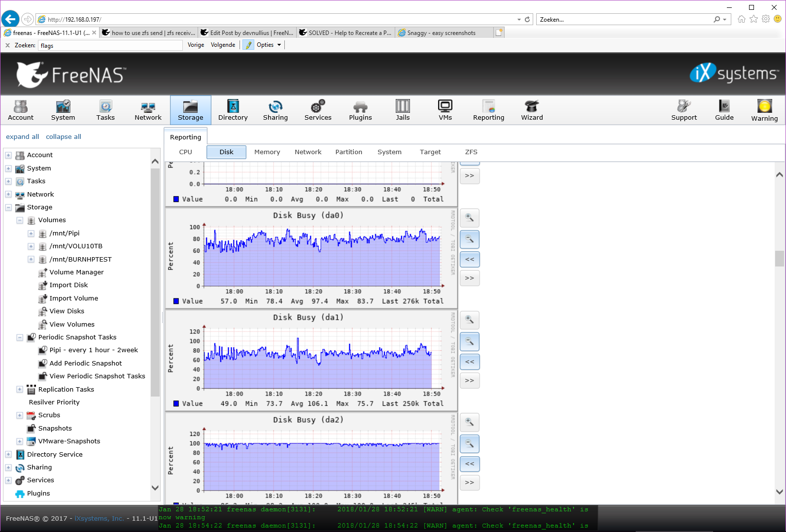Screen dimensions: 786x532
Task: Launch the Wizard toolbar icon
Action: [532, 110]
